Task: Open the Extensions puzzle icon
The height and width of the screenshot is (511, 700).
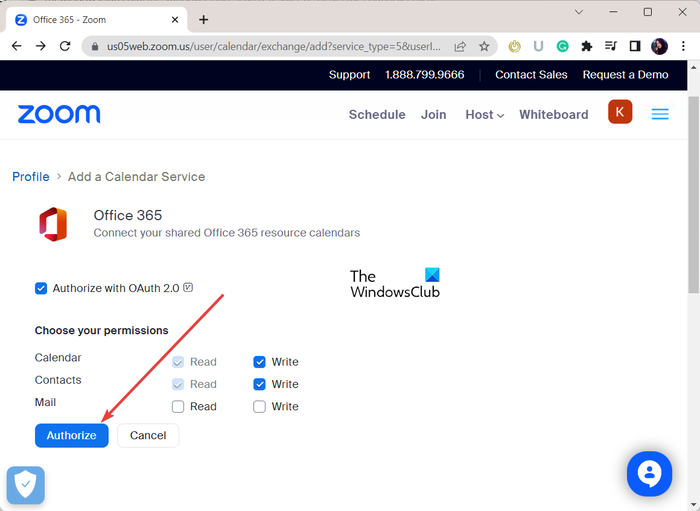Action: click(x=587, y=46)
